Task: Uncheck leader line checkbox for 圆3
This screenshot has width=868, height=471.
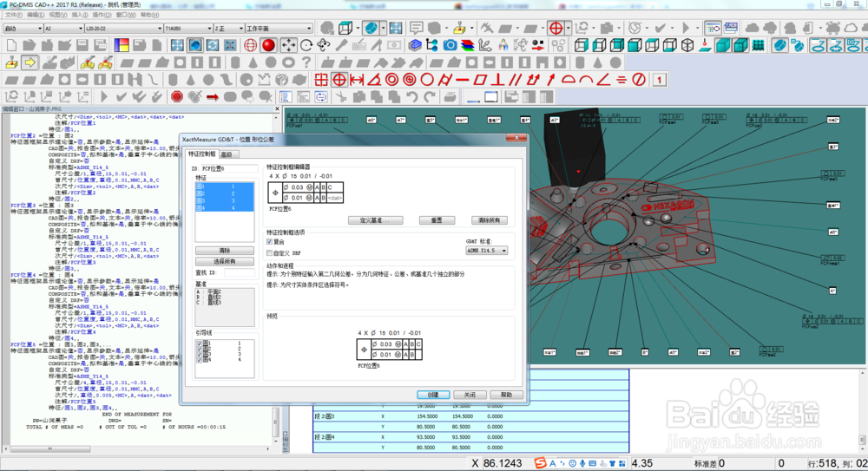Action: point(200,354)
